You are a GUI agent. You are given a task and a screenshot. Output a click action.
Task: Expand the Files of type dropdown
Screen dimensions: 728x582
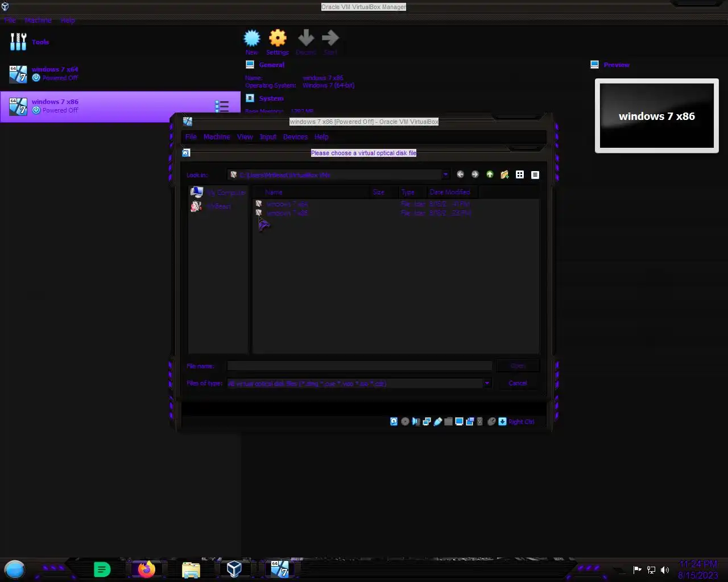487,383
